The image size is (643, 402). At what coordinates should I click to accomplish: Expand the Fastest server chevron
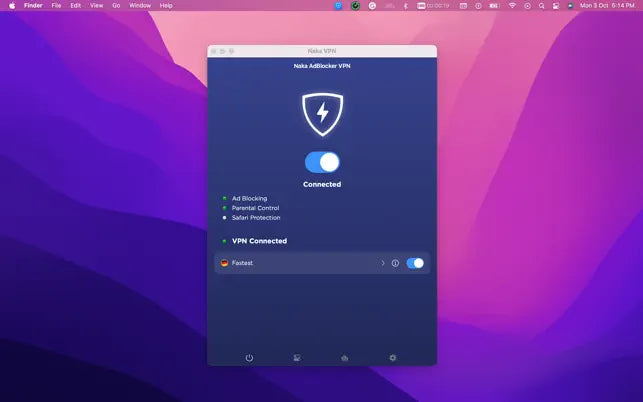[383, 263]
